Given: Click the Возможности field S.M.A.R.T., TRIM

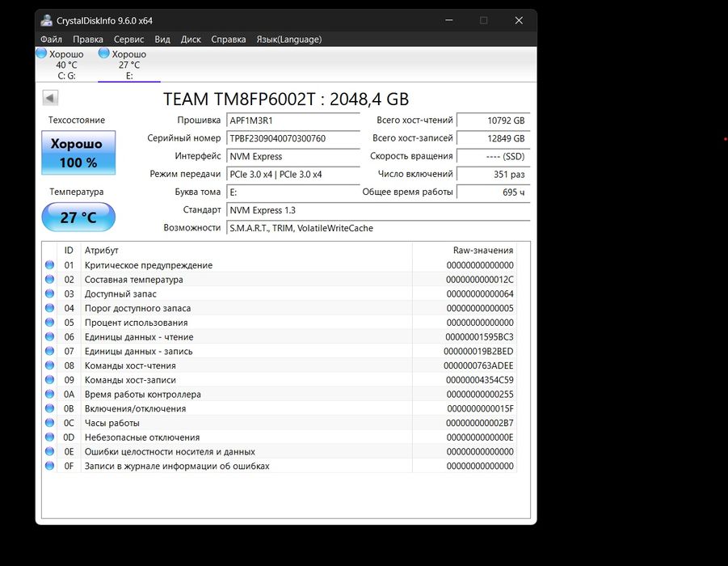Looking at the screenshot, I should (x=378, y=228).
